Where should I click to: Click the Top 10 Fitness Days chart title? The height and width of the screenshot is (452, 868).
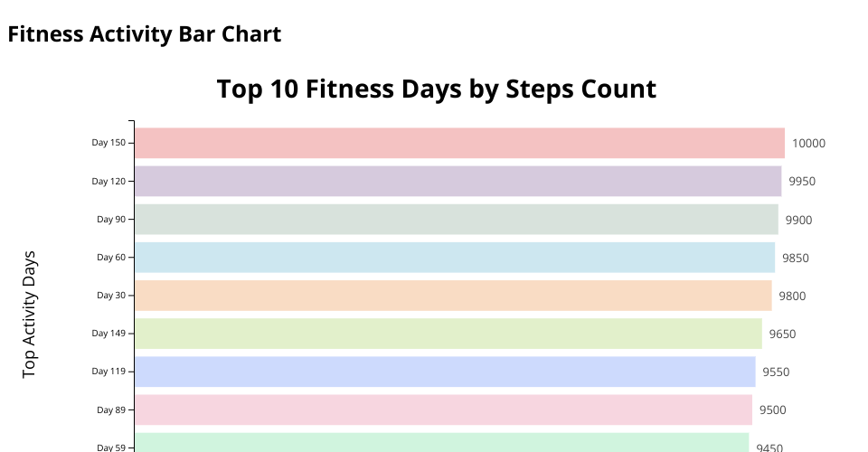point(436,89)
